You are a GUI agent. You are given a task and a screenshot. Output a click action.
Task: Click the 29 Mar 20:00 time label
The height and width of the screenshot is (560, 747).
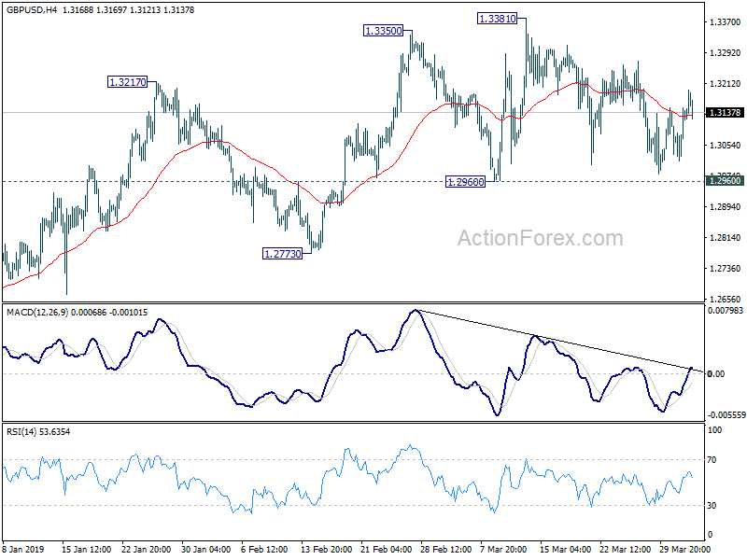click(684, 549)
